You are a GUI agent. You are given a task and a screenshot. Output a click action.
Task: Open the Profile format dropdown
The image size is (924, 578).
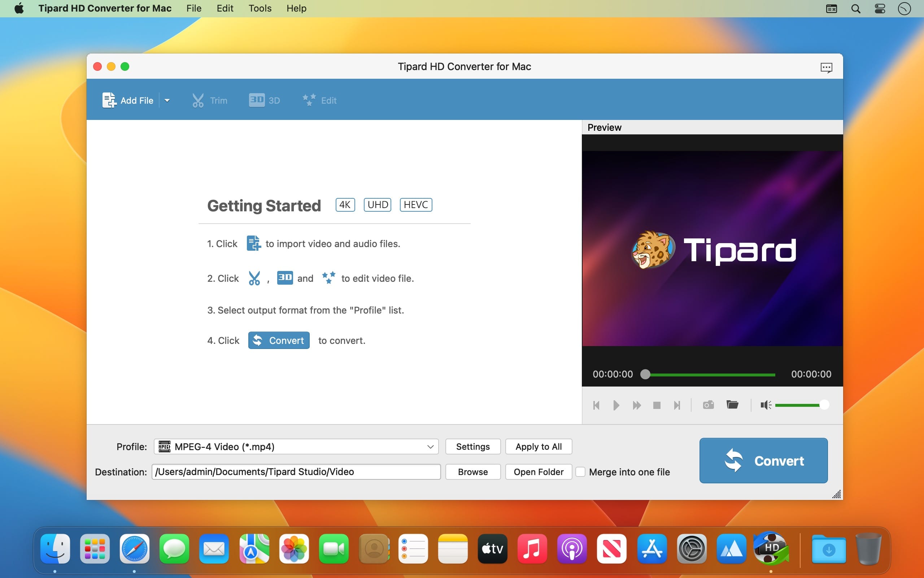[x=296, y=447]
